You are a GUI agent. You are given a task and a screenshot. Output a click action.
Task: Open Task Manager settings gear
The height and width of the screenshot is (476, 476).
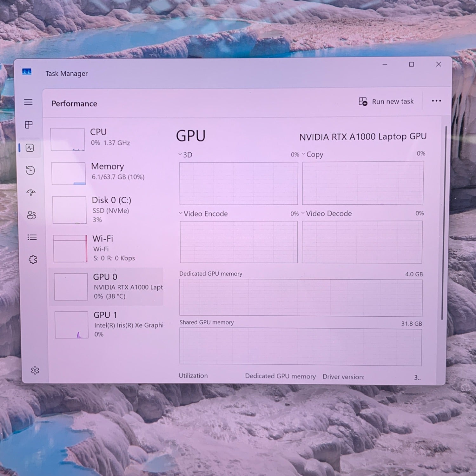click(35, 370)
